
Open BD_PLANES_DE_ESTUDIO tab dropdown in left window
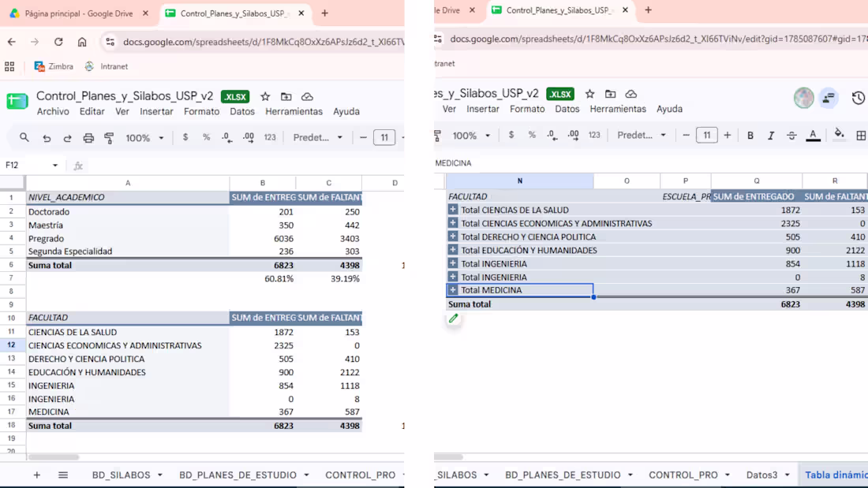click(307, 475)
